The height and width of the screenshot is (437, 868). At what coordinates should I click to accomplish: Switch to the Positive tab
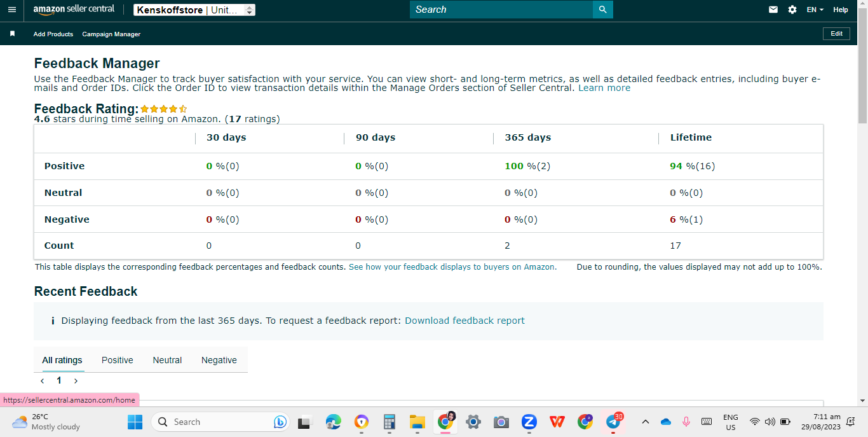pos(118,360)
